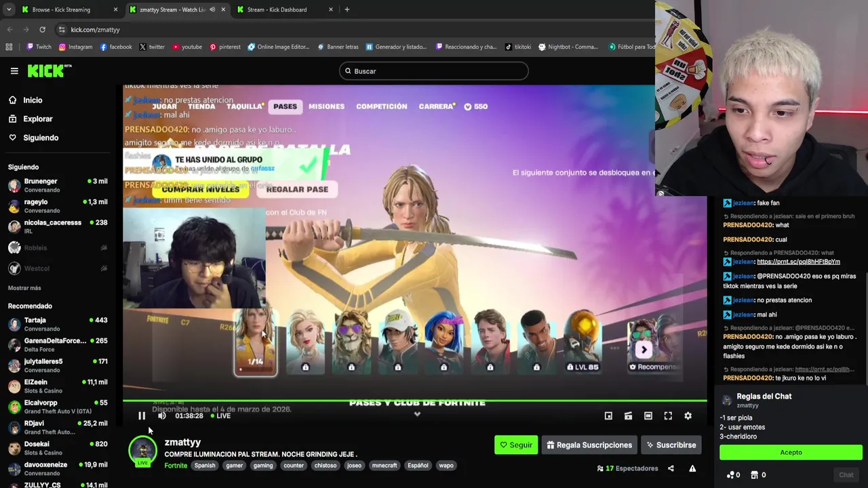868x488 pixels.
Task: Enable picture-in-picture in the player
Action: (x=608, y=415)
